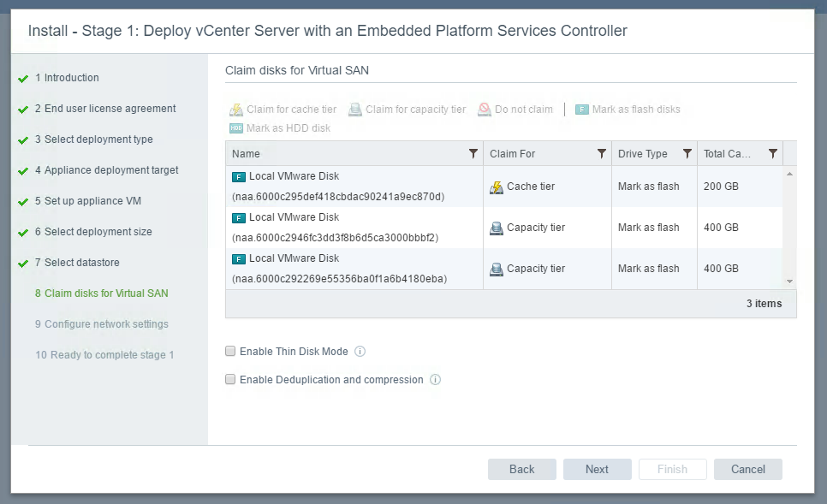Click the disabled Finish button
Screen dimensions: 827x504
pos(672,469)
